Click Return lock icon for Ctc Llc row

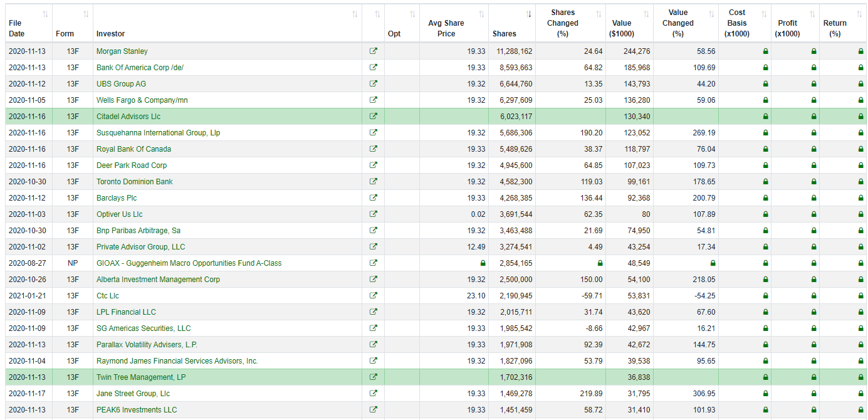click(860, 296)
